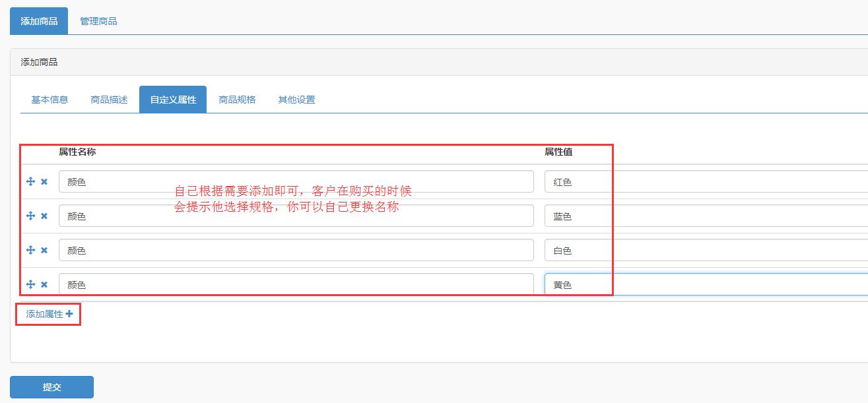Screen dimensions: 868x403
Task: Switch to the 管理商品 tab
Action: (99, 20)
